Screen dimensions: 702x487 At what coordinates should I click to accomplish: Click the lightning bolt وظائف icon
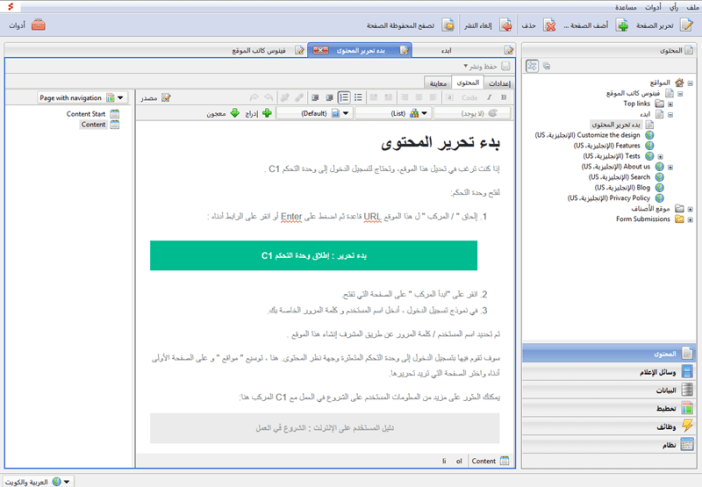coord(687,426)
